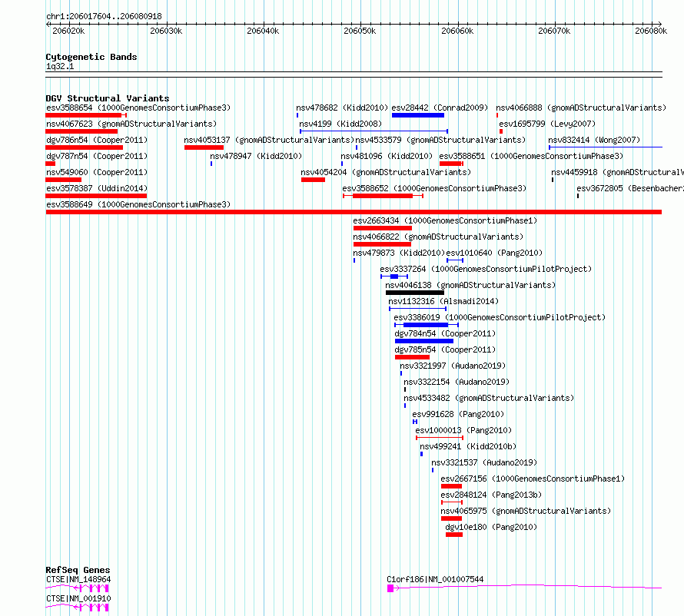Click esv2663434 1000GenomesConsortiumPhase1 label
This screenshot has height=616, width=684.
(446, 220)
